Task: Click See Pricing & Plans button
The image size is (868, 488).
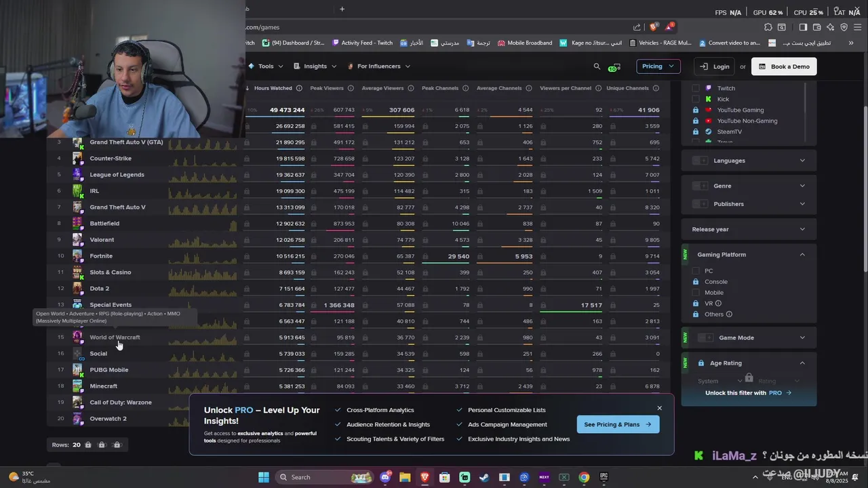Action: (x=618, y=424)
